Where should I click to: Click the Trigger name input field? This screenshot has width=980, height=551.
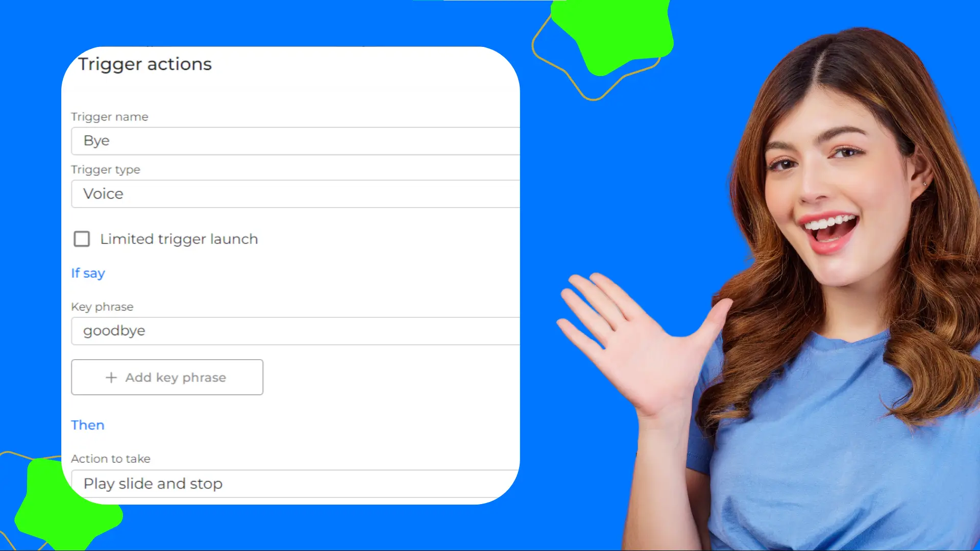click(x=295, y=141)
